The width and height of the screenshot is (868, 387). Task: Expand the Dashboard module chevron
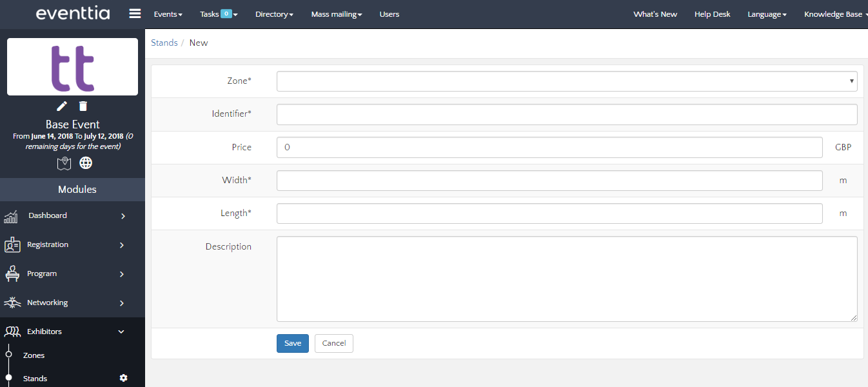pos(123,216)
